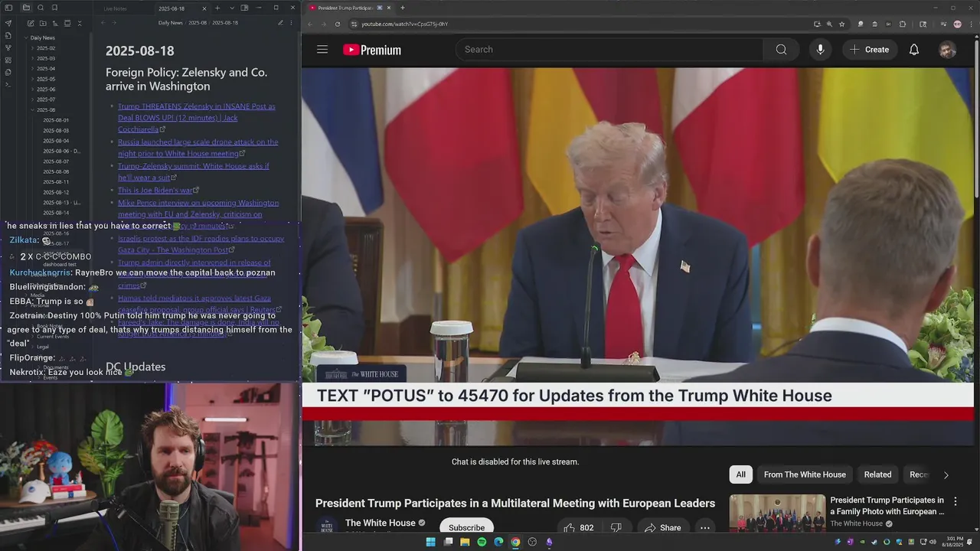Expand the 2025-02 folder
980x551 pixels.
tap(46, 48)
